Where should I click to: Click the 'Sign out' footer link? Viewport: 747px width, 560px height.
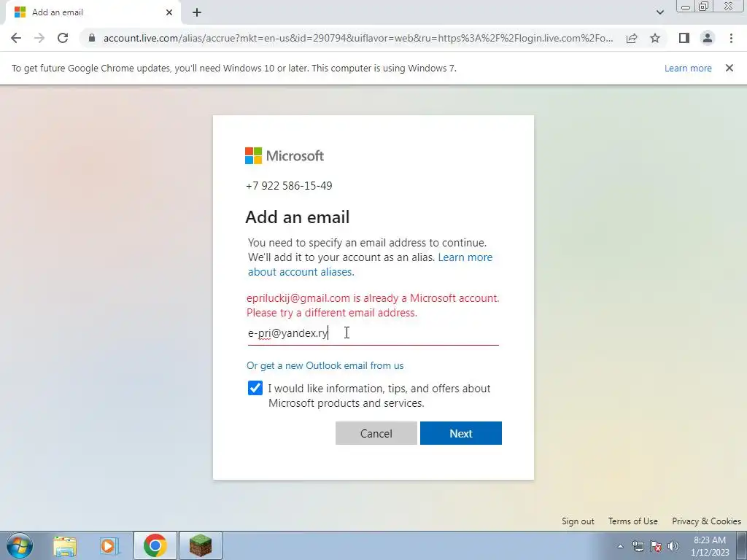[x=578, y=521]
